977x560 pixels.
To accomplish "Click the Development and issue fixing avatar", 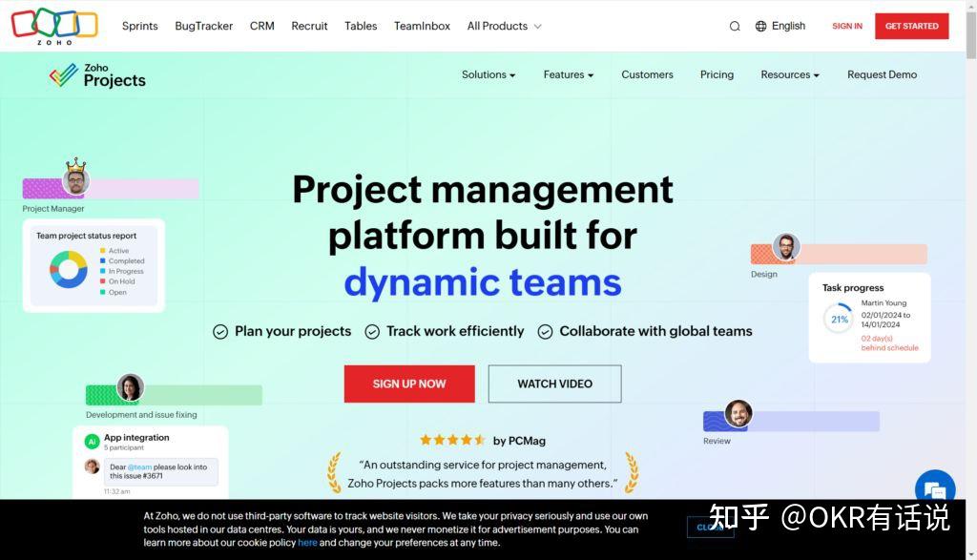I will coord(130,387).
